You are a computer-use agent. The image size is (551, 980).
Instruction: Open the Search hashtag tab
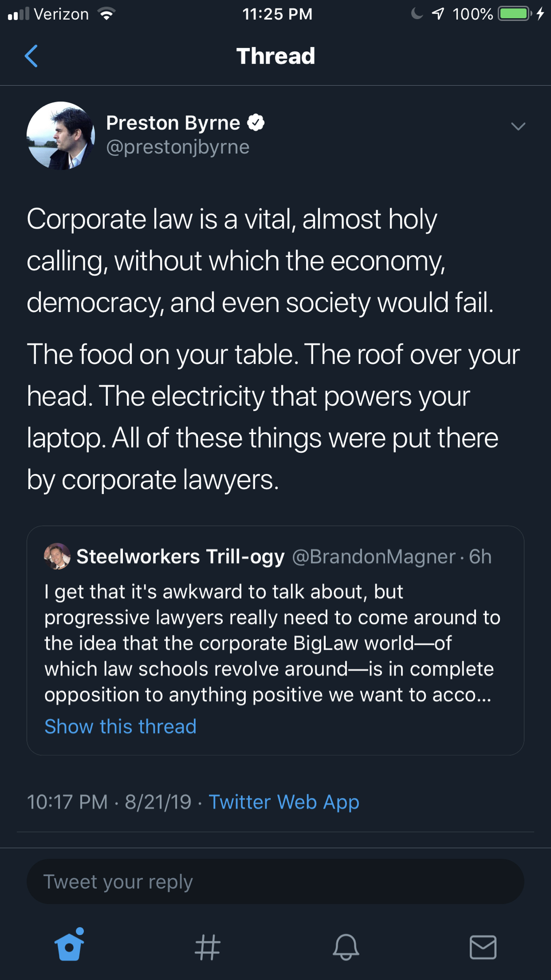[207, 947]
